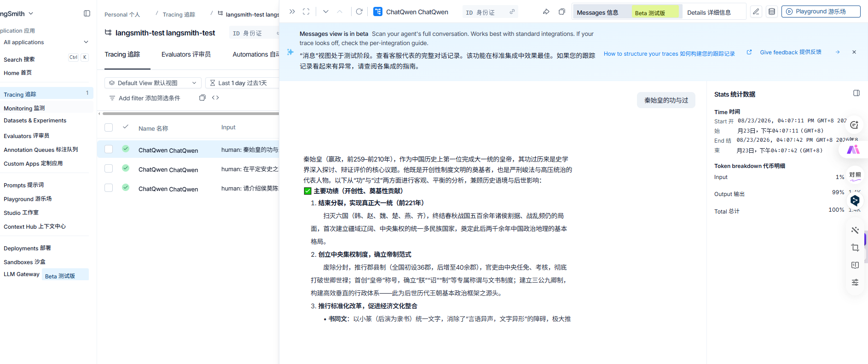The width and height of the screenshot is (868, 364).
Task: Open Context Hub 上下文中心
Action: (x=35, y=226)
